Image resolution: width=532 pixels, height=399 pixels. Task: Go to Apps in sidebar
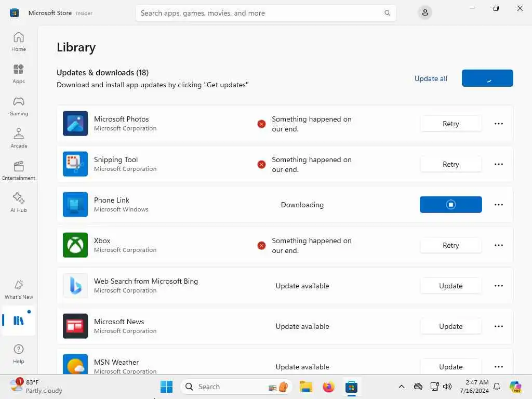coord(19,74)
